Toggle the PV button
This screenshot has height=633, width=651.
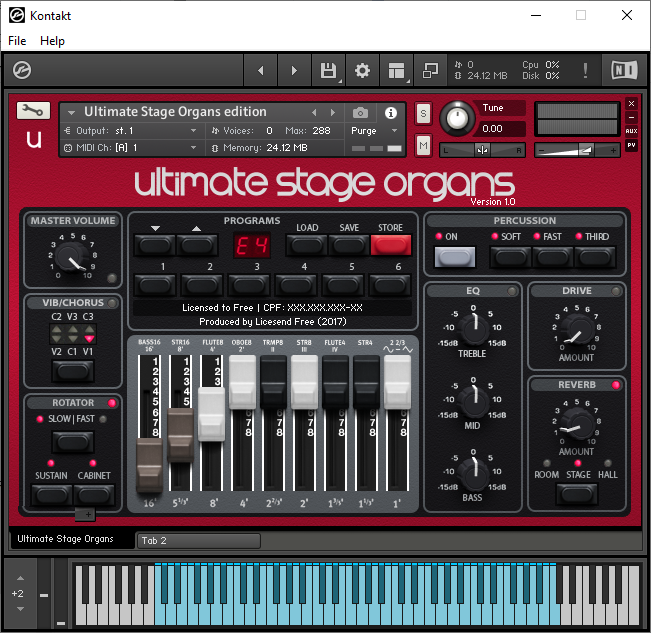pos(631,145)
